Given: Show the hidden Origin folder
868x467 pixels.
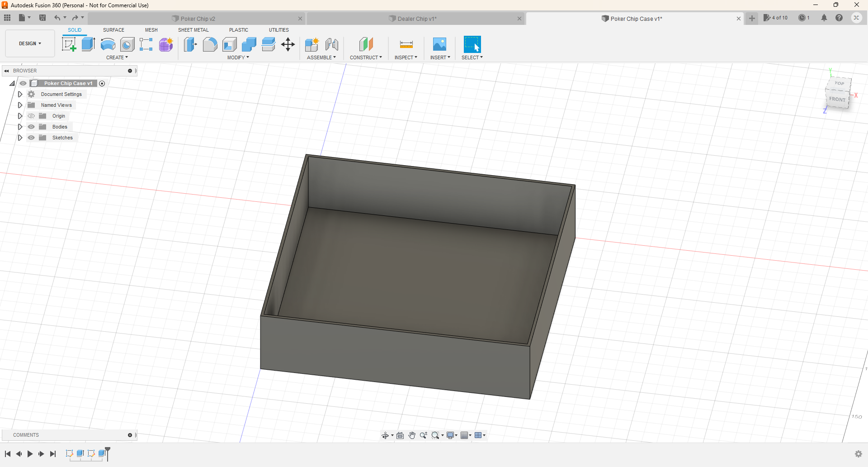Looking at the screenshot, I should 31,116.
